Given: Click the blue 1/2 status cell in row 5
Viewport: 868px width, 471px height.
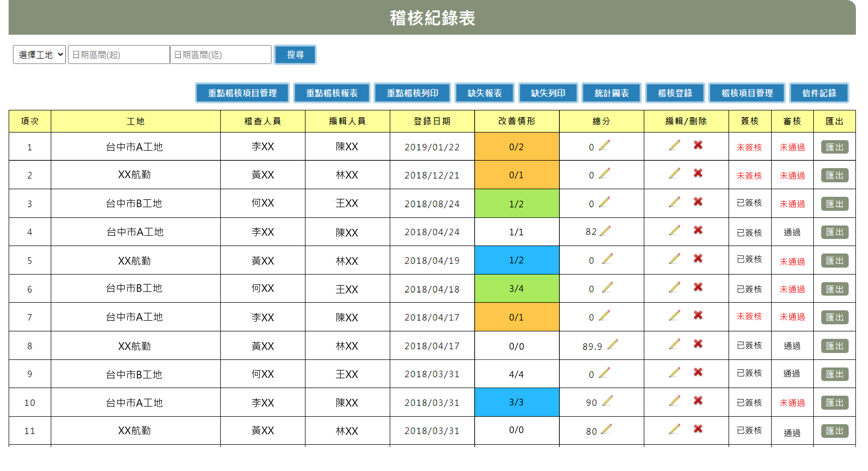Looking at the screenshot, I should coord(517,260).
